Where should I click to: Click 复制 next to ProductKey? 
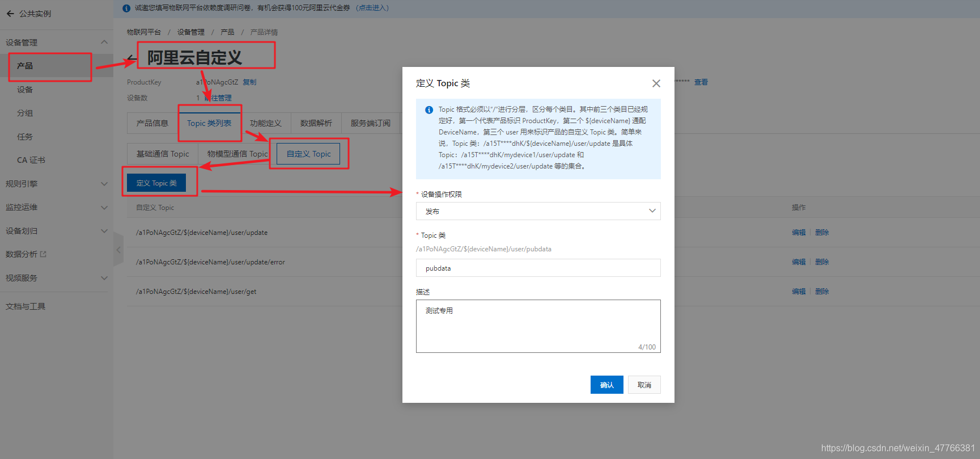pyautogui.click(x=249, y=82)
